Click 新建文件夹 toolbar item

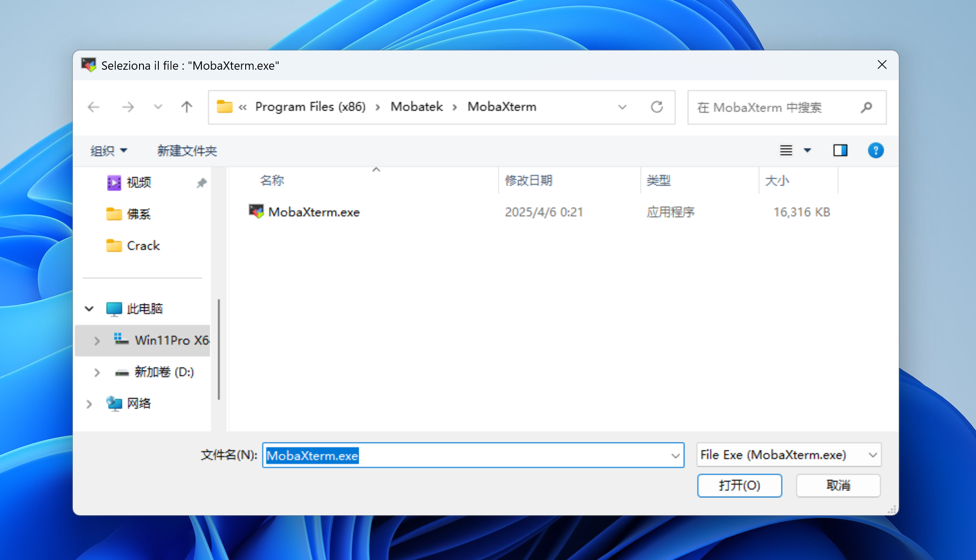[x=187, y=151]
